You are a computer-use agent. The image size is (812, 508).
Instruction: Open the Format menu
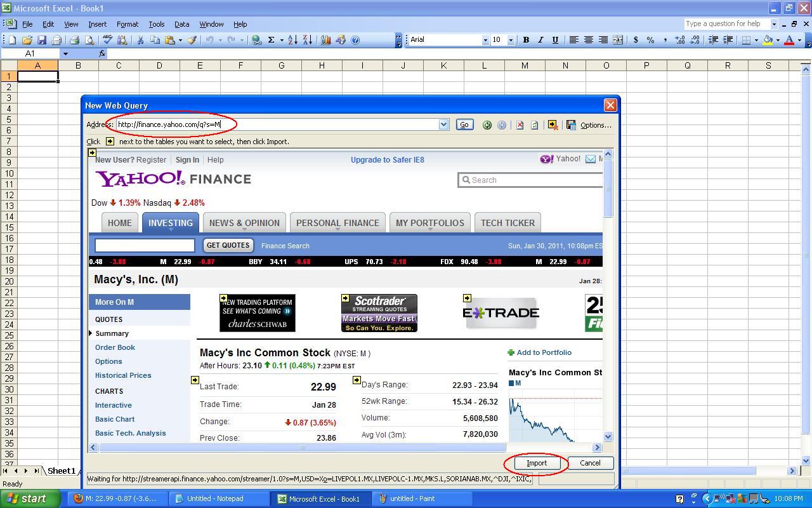pos(127,24)
